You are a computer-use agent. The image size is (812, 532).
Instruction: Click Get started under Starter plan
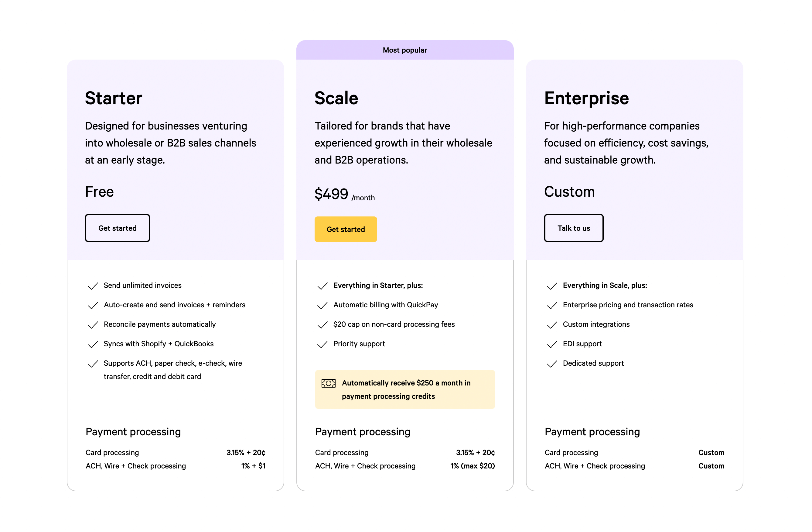tap(117, 228)
